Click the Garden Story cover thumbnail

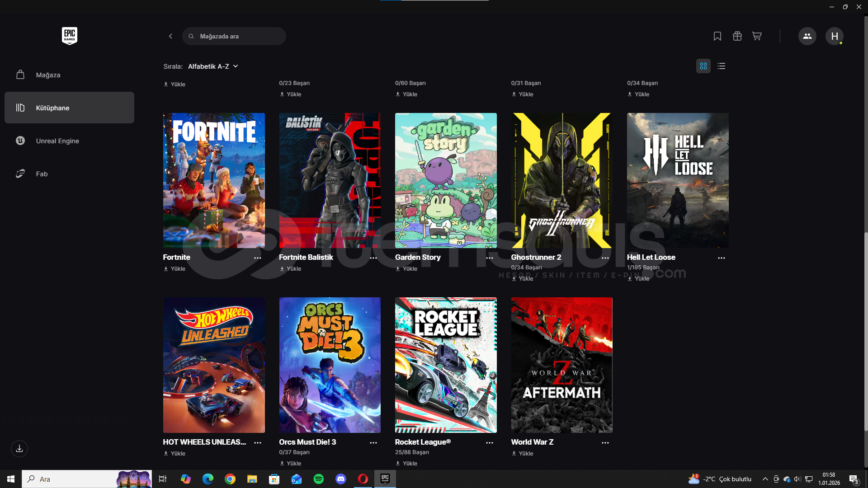click(446, 180)
